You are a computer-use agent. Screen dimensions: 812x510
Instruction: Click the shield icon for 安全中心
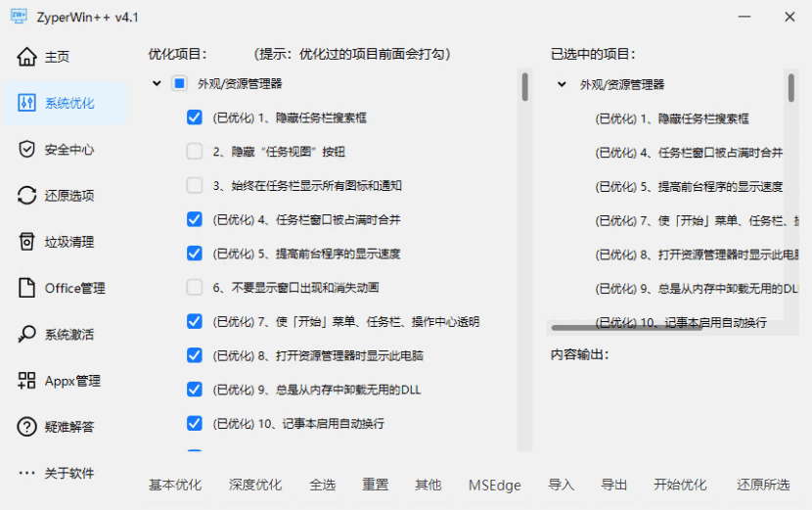point(27,149)
